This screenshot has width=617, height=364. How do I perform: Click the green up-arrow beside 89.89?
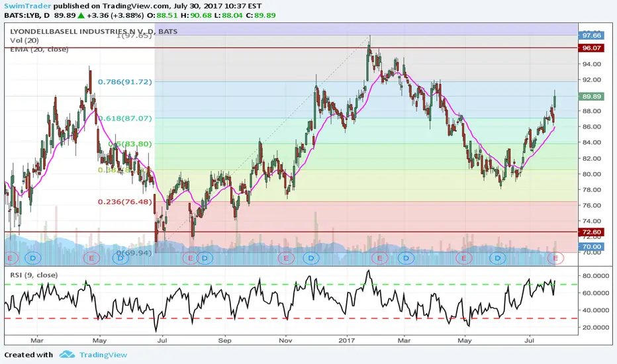[x=81, y=15]
